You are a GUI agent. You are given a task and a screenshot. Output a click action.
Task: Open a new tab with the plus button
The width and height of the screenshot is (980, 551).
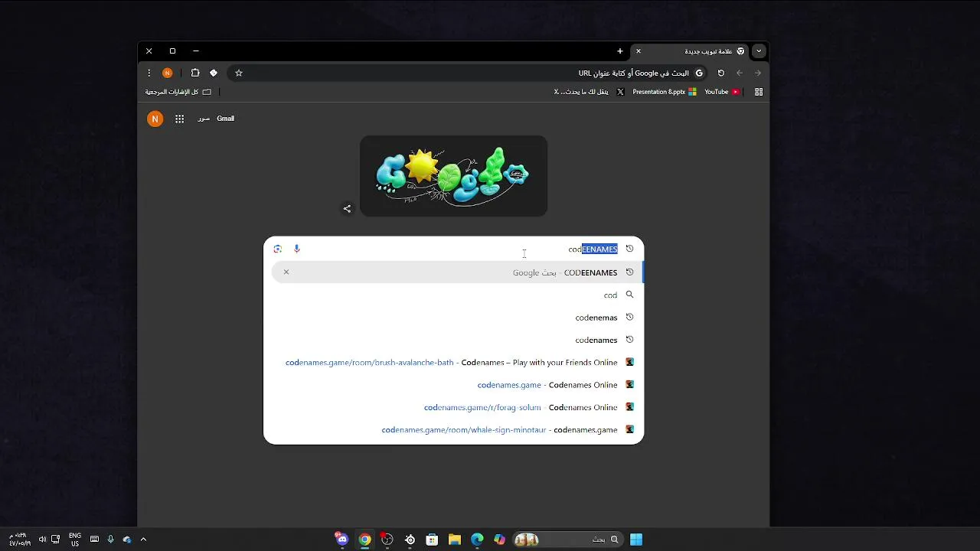[x=620, y=51]
